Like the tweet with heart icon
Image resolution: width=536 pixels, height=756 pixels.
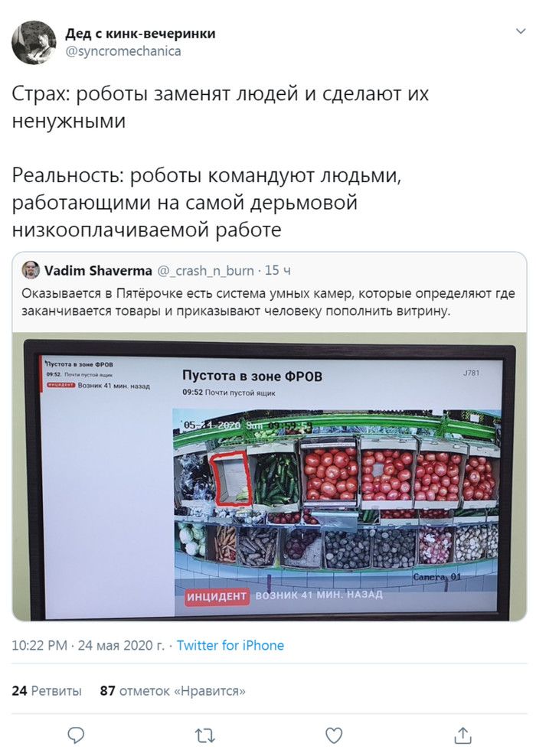pos(334,735)
